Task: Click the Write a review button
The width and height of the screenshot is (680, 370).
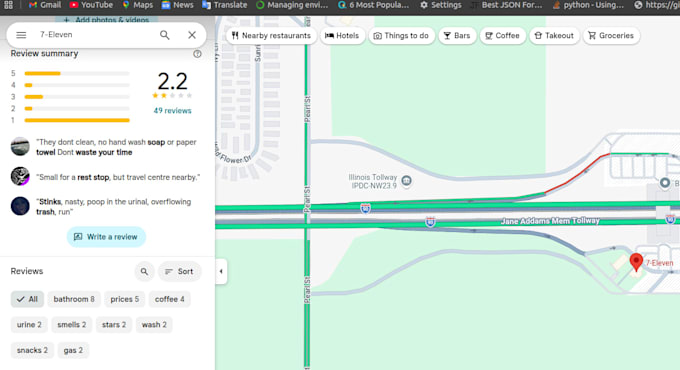Action: click(106, 237)
